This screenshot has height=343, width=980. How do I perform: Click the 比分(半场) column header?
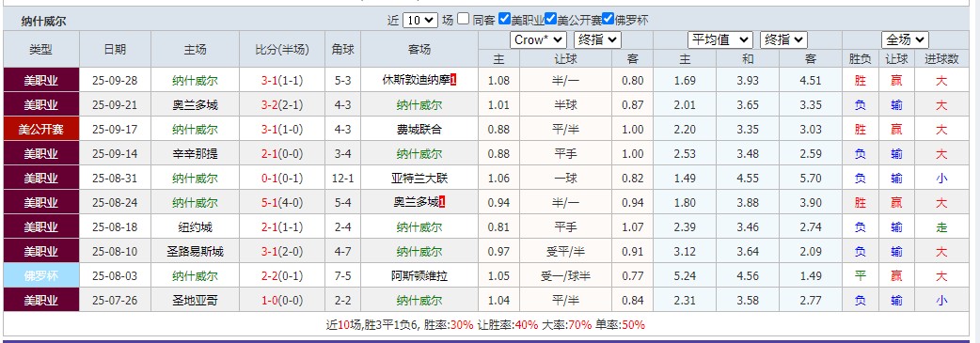pyautogui.click(x=282, y=50)
